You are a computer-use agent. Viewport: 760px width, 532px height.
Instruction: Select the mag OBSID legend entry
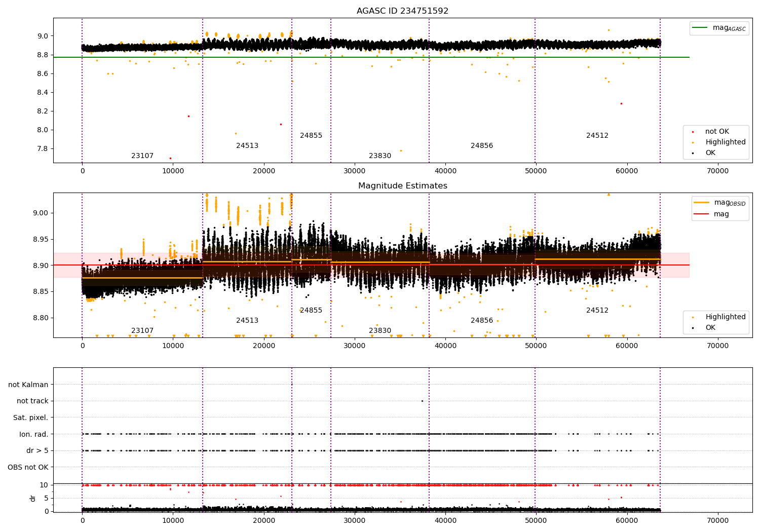click(720, 203)
